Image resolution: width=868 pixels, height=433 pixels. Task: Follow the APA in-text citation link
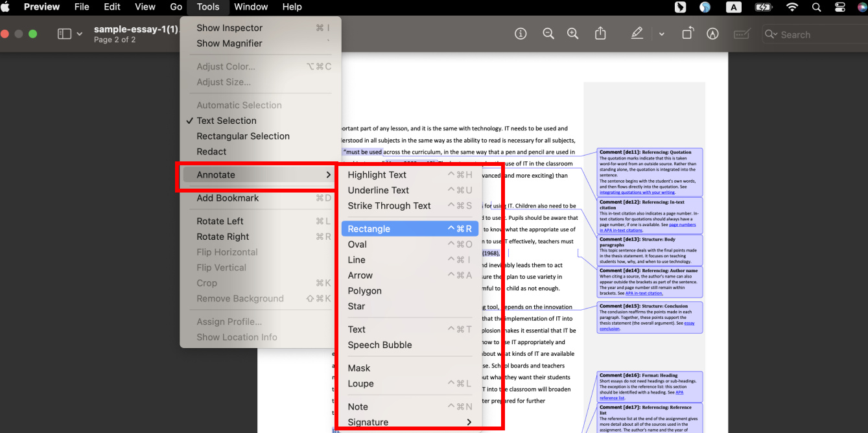[x=644, y=294]
